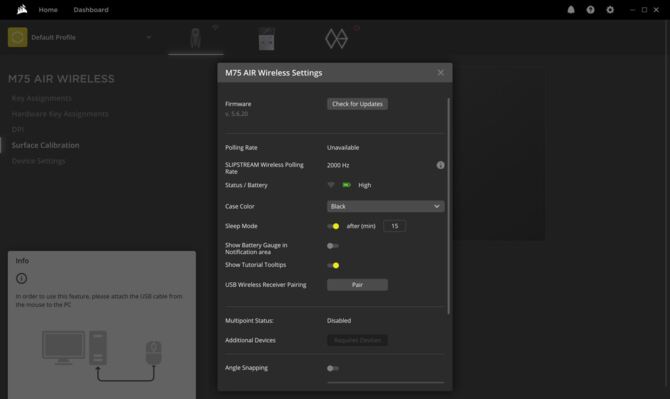Click the sleep minutes input field

(394, 226)
